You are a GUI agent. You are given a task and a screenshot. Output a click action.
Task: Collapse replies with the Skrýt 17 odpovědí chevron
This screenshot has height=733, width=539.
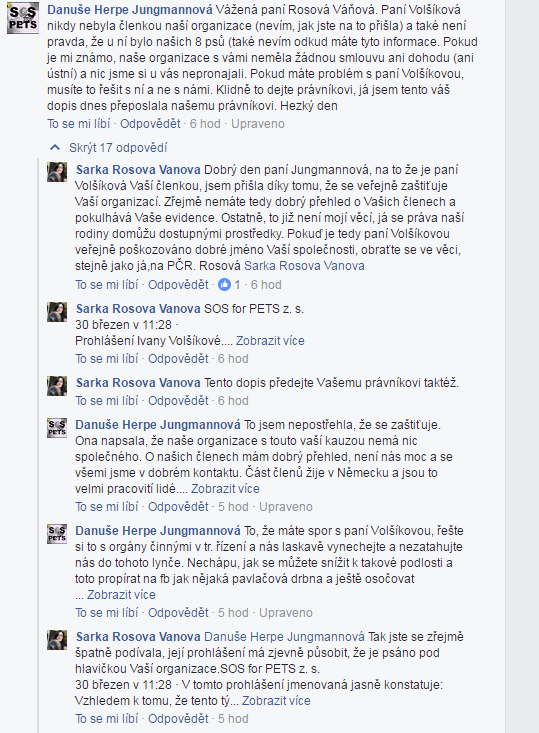pyautogui.click(x=55, y=148)
